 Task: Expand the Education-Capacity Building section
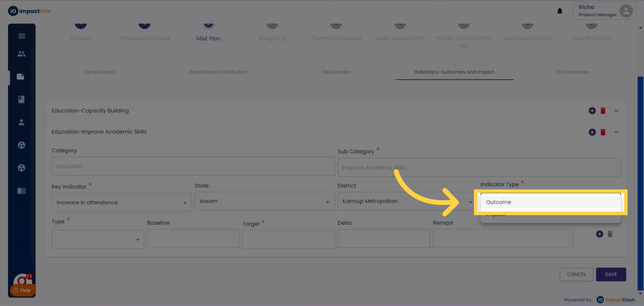(616, 111)
